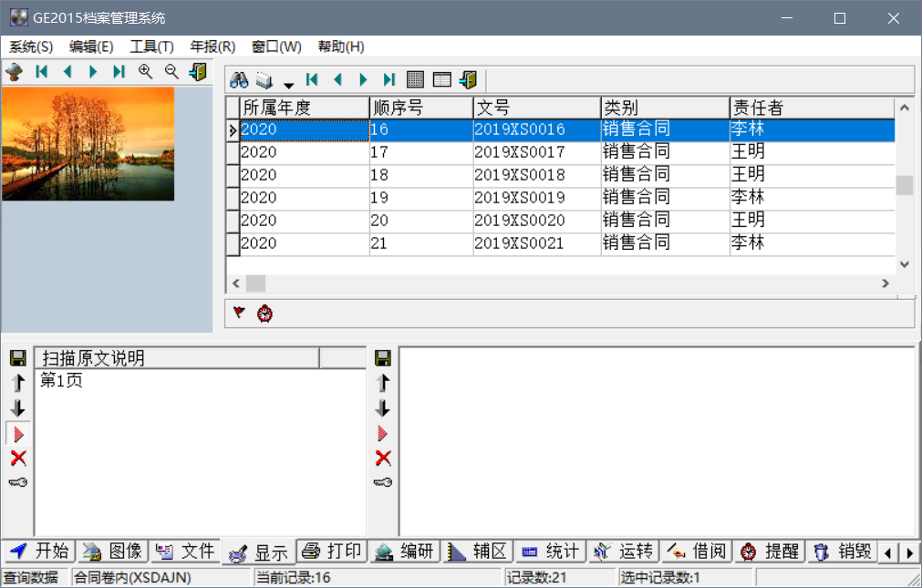The height and width of the screenshot is (588, 922).
Task: Switch to the 运转 tab
Action: (x=623, y=552)
